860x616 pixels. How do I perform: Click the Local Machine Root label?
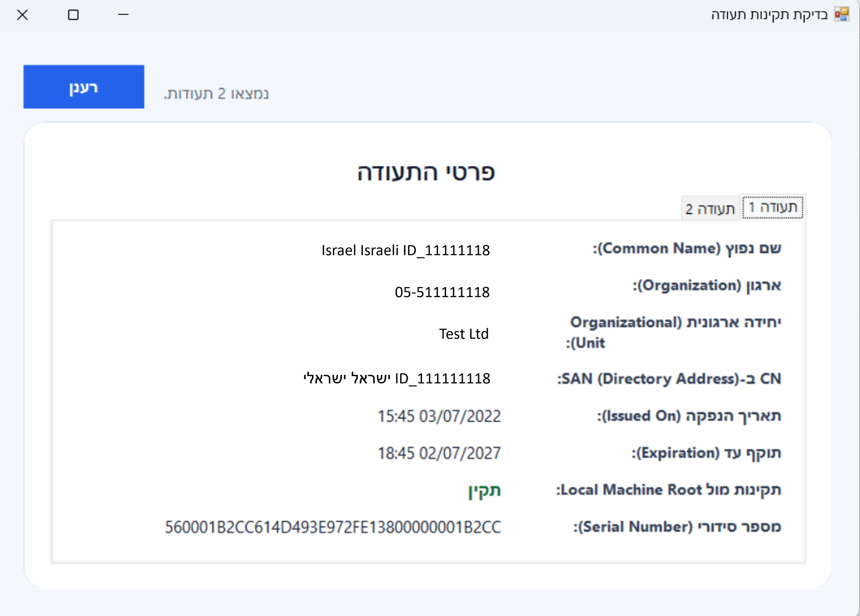point(669,490)
